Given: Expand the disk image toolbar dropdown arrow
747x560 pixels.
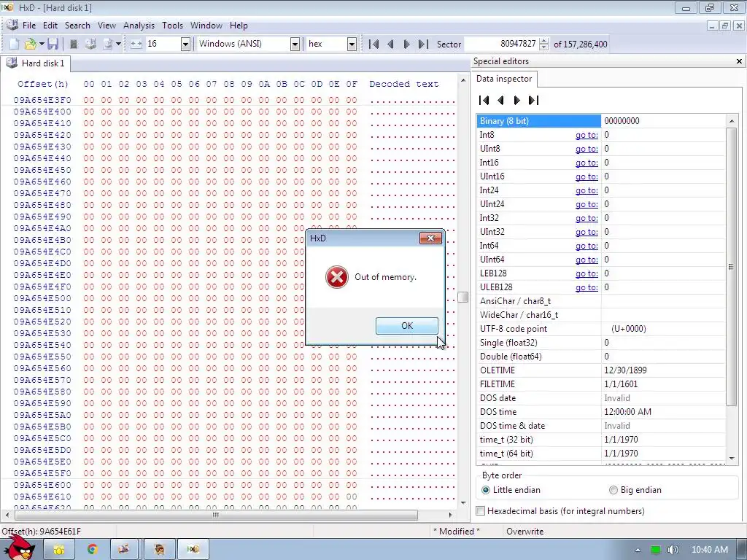Looking at the screenshot, I should (x=118, y=44).
